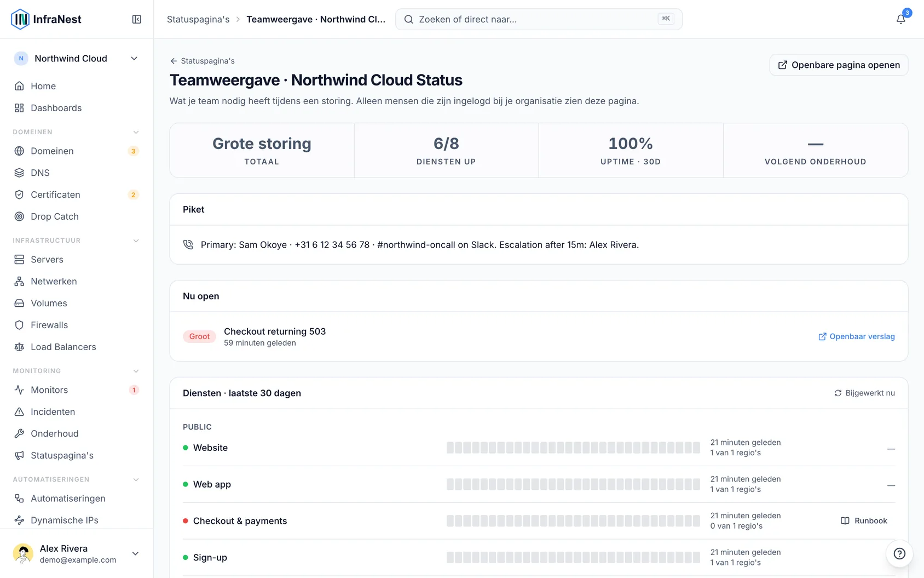The image size is (924, 578).
Task: Open the Alex Rivera account menu
Action: pos(77,553)
